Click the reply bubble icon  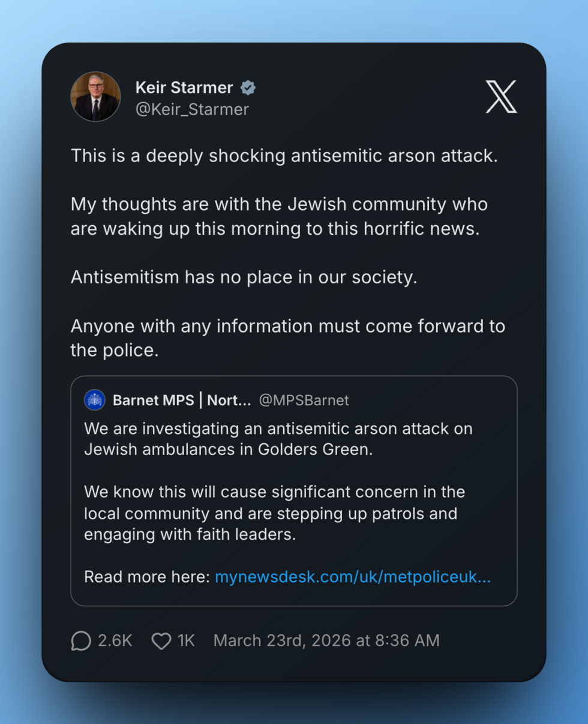(80, 641)
